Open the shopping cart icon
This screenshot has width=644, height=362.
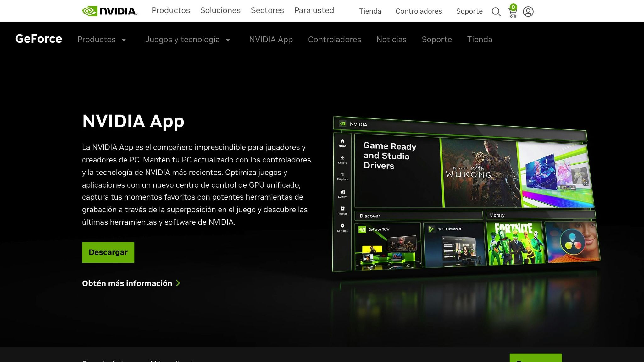[x=513, y=11]
